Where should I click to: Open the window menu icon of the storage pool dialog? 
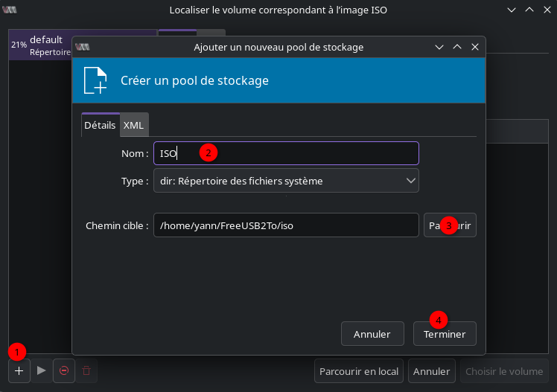pos(83,47)
